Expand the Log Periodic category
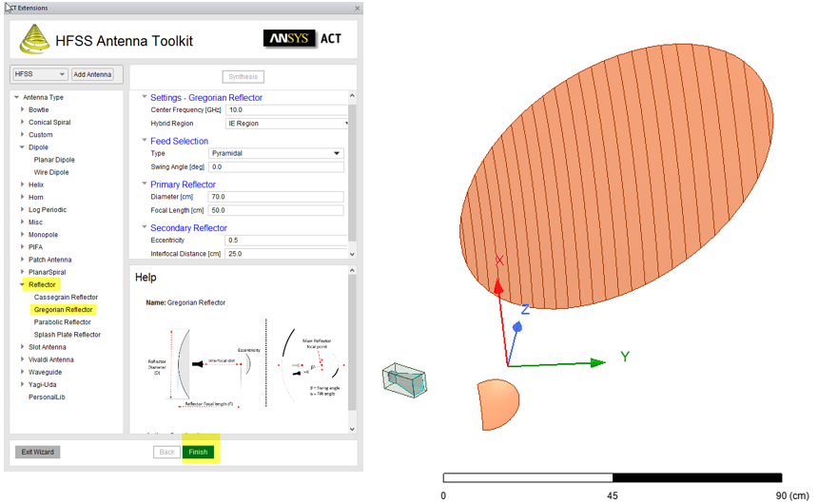This screenshot has height=504, width=818. (23, 210)
